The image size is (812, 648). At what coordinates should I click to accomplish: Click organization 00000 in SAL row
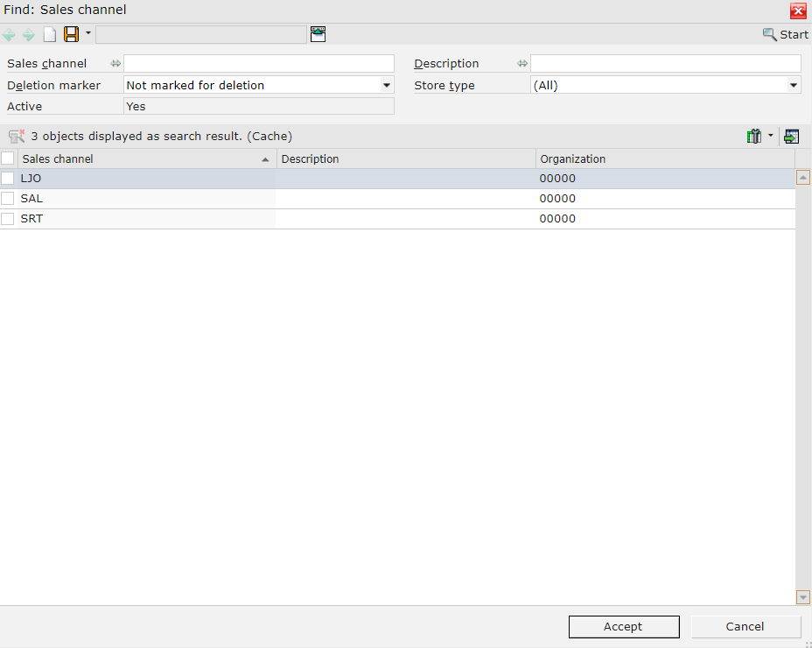point(557,199)
